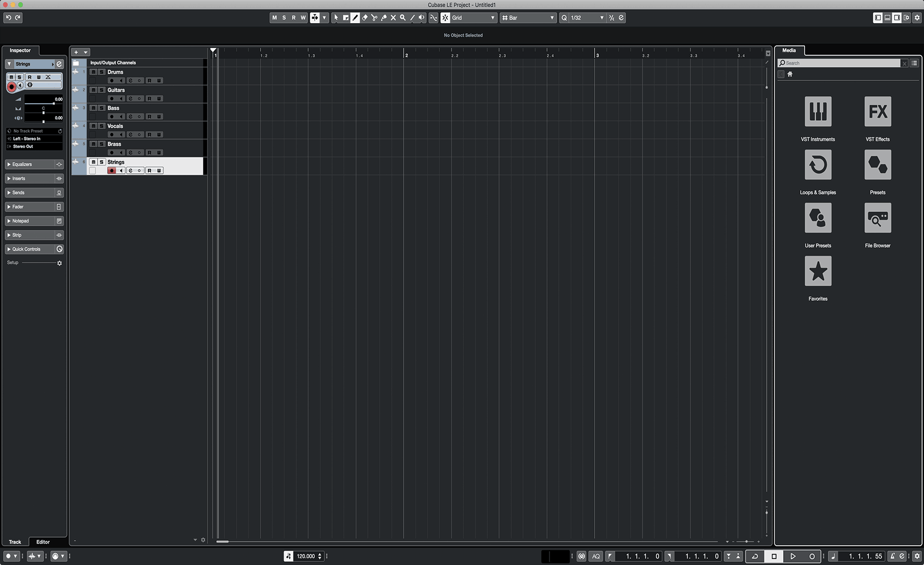The width and height of the screenshot is (924, 565).
Task: Select the Glue tool
Action: (x=384, y=18)
